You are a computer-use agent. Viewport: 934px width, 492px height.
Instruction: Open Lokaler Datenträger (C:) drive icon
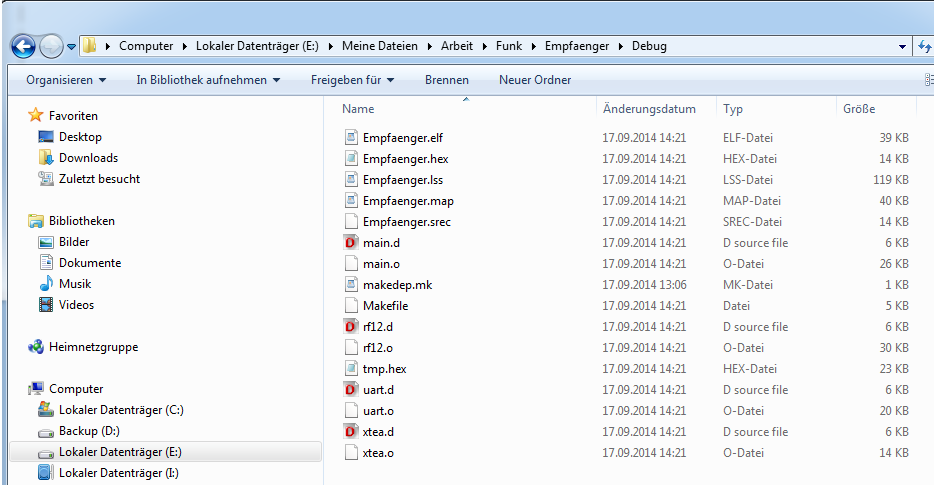(46, 409)
